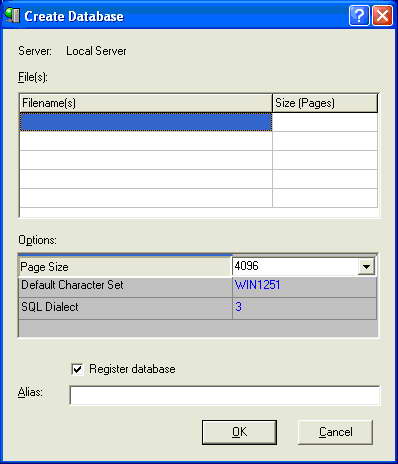The image size is (398, 464).
Task: Click the Server label
Action: [x=35, y=51]
